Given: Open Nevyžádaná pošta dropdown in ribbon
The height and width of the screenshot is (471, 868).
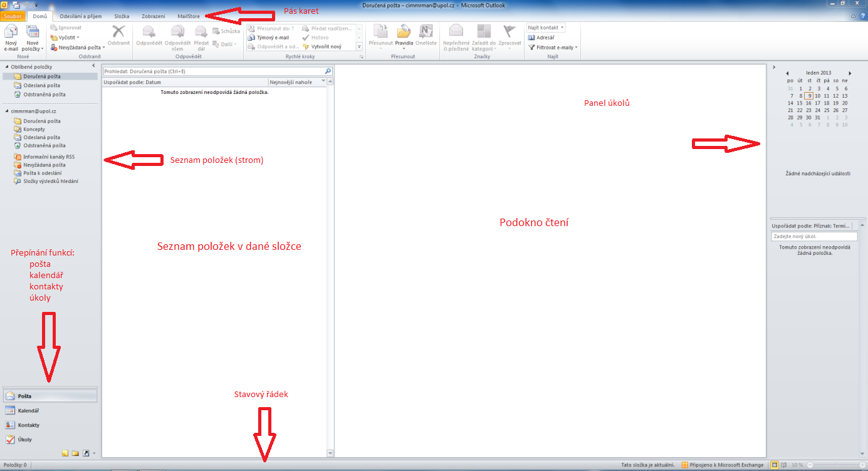Looking at the screenshot, I should [x=78, y=47].
